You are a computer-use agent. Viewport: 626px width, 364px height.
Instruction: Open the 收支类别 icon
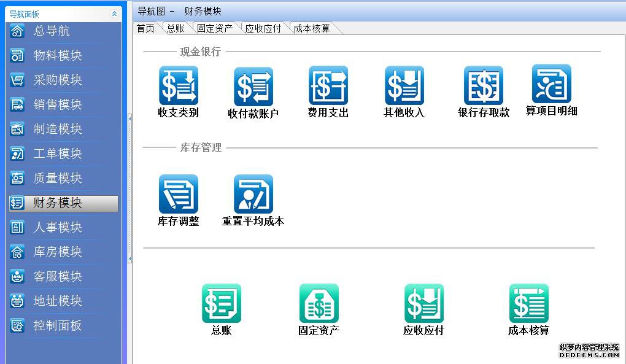[x=179, y=85]
